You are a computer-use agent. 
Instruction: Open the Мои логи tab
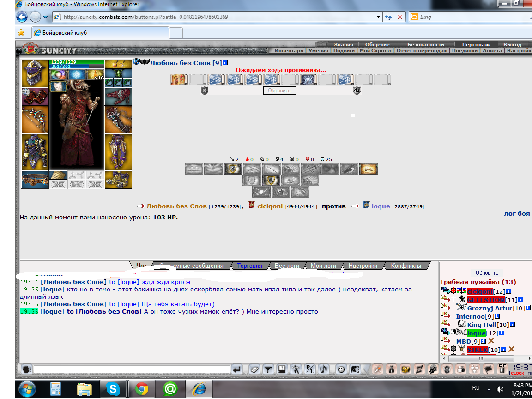[x=323, y=266]
